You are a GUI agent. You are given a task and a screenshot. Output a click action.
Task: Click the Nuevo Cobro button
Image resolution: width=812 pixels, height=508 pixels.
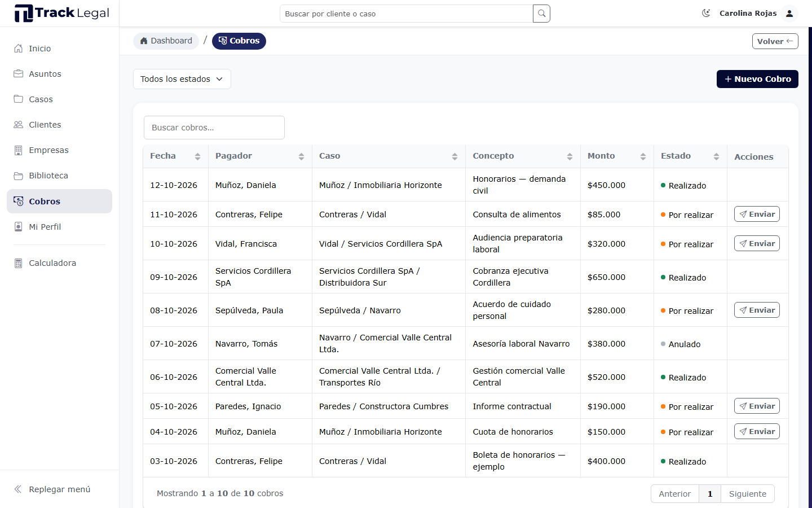point(757,79)
